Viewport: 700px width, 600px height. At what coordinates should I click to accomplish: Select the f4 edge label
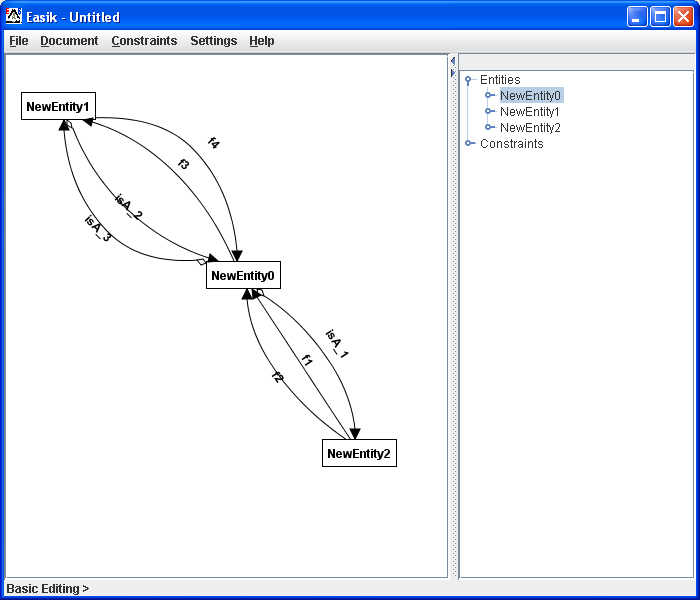[x=213, y=143]
